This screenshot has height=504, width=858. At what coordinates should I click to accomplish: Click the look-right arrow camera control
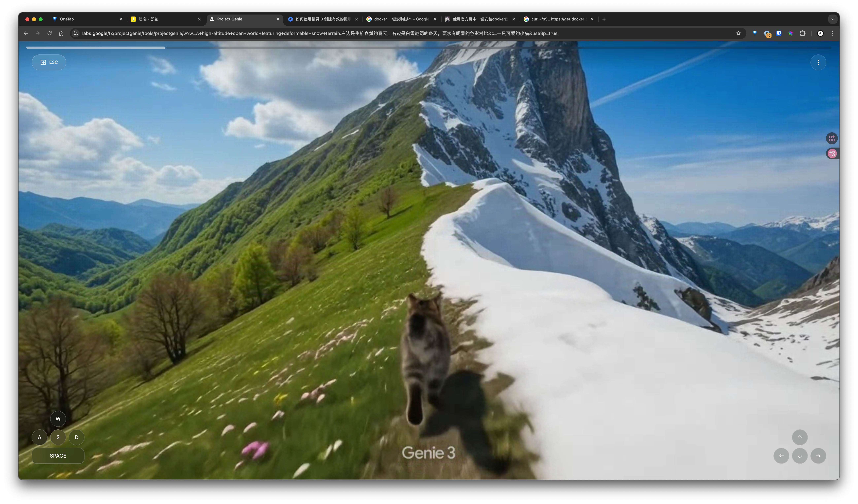point(818,456)
